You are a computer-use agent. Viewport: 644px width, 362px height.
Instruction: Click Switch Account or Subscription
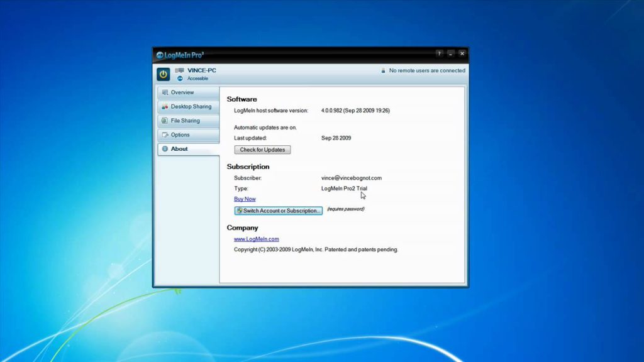point(279,211)
